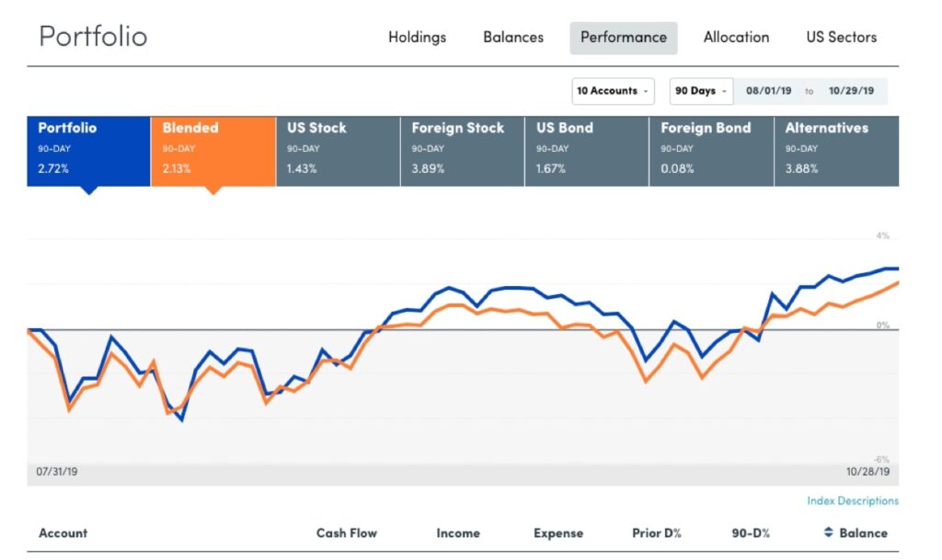View the US Sectors tab
Image resolution: width=942 pixels, height=560 pixels.
point(841,37)
